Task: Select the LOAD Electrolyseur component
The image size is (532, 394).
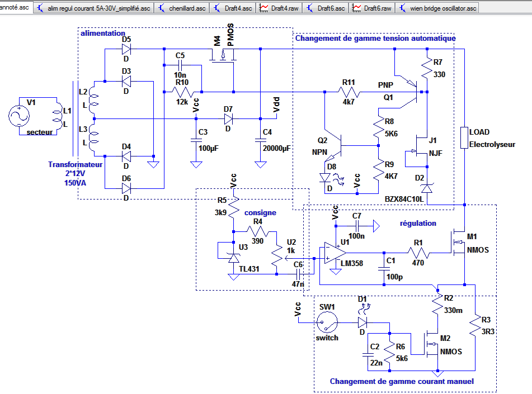Action: coord(464,137)
